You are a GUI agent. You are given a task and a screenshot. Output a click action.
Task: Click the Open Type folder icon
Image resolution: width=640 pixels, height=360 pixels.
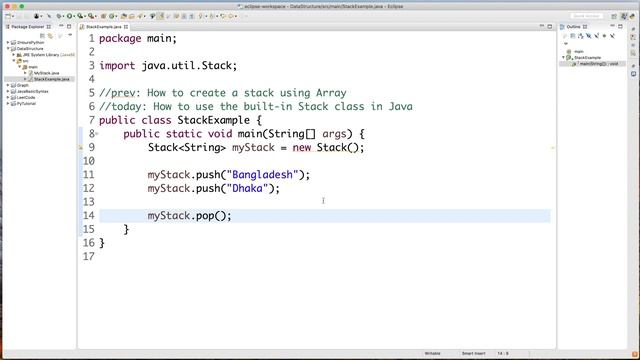click(123, 16)
